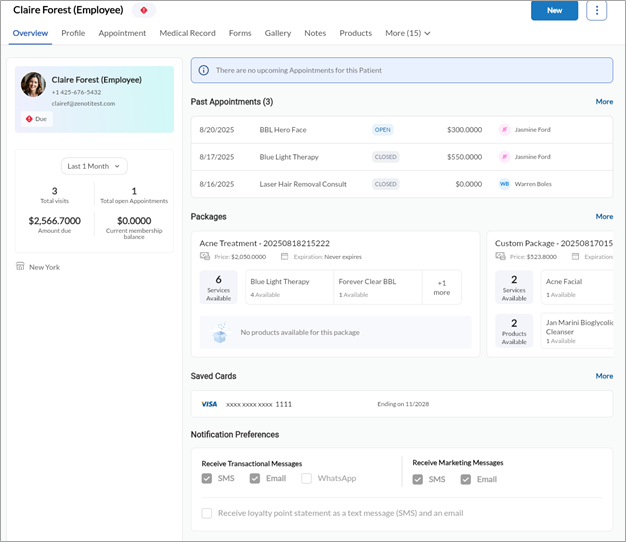Click Claire Forest's profile photo

point(33,85)
